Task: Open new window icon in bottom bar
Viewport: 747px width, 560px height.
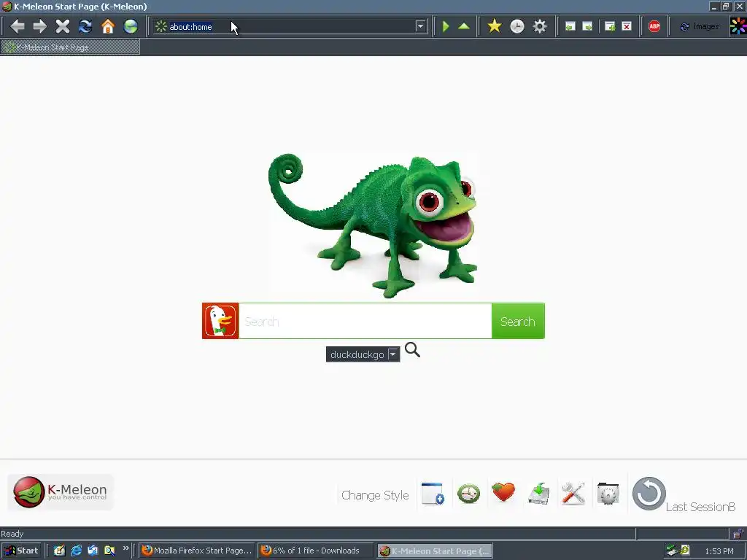Action: click(433, 494)
